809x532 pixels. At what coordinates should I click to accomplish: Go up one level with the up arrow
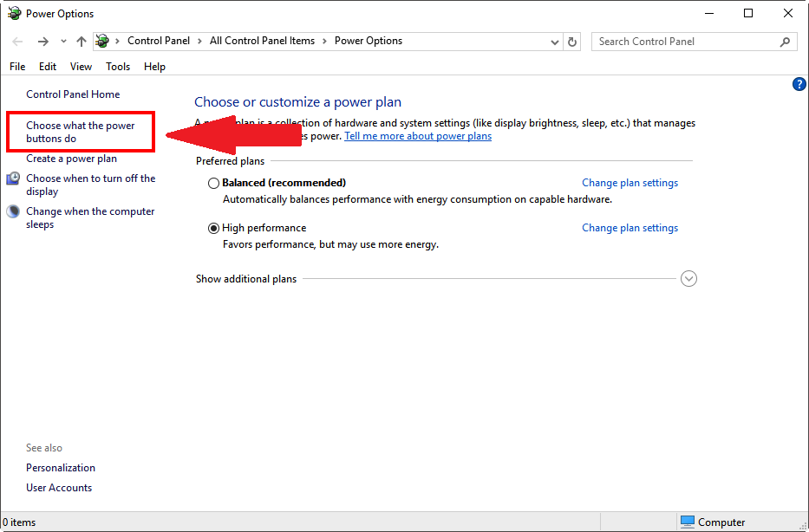point(81,41)
